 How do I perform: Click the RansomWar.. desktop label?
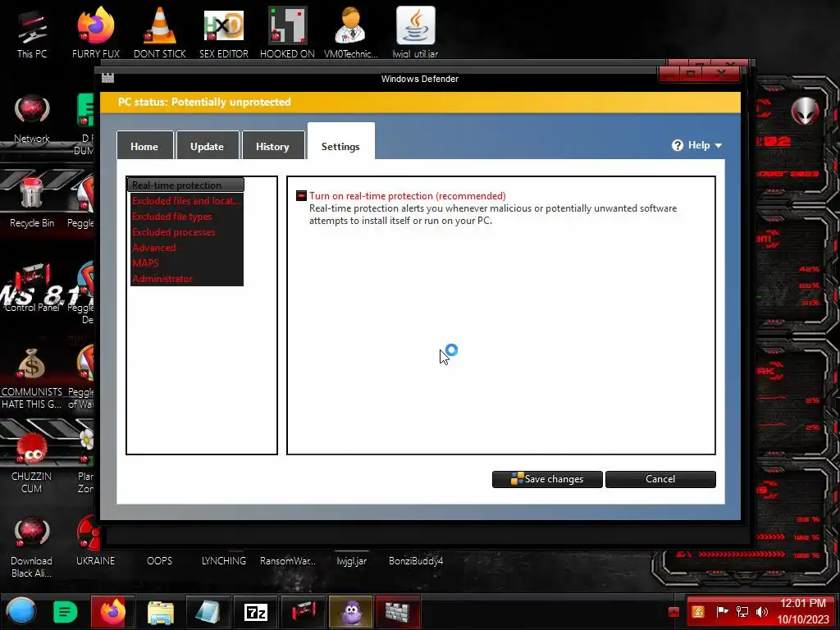click(288, 561)
